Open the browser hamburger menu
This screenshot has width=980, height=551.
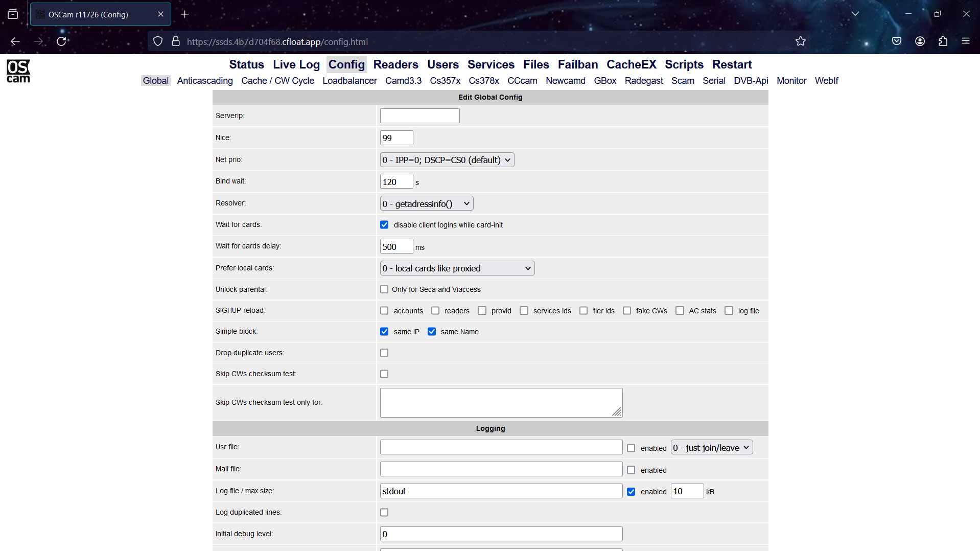(966, 41)
